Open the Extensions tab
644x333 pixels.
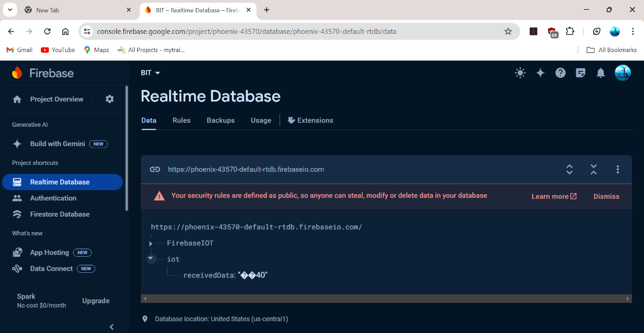[x=310, y=120]
